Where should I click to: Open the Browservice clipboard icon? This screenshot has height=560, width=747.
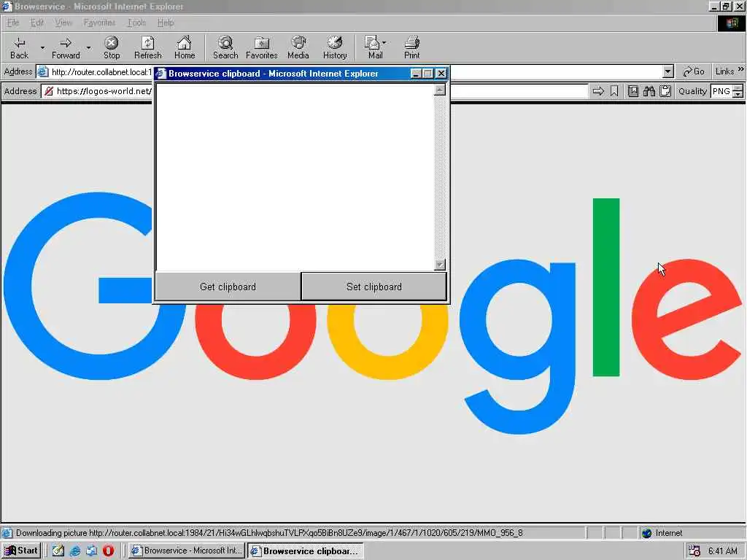click(665, 91)
